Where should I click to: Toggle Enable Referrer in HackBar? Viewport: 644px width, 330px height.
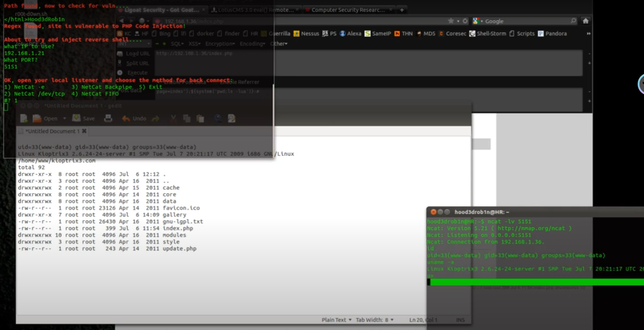click(240, 82)
